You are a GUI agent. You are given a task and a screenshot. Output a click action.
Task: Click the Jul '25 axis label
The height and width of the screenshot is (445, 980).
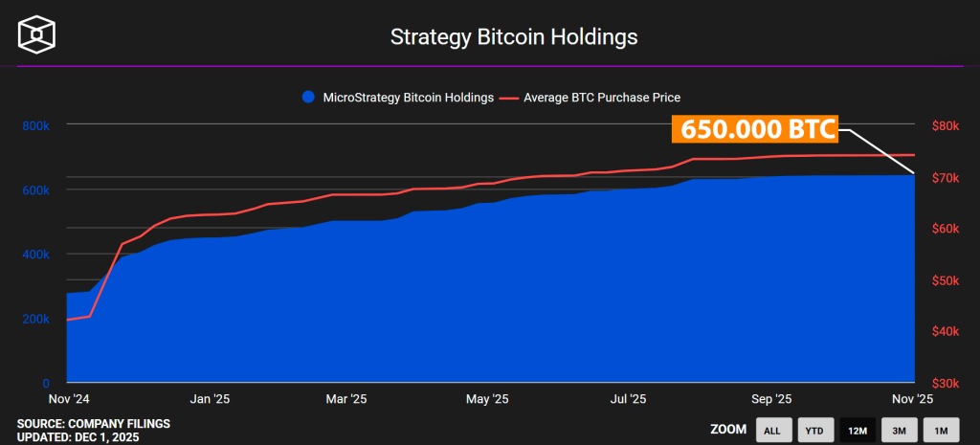coord(629,398)
